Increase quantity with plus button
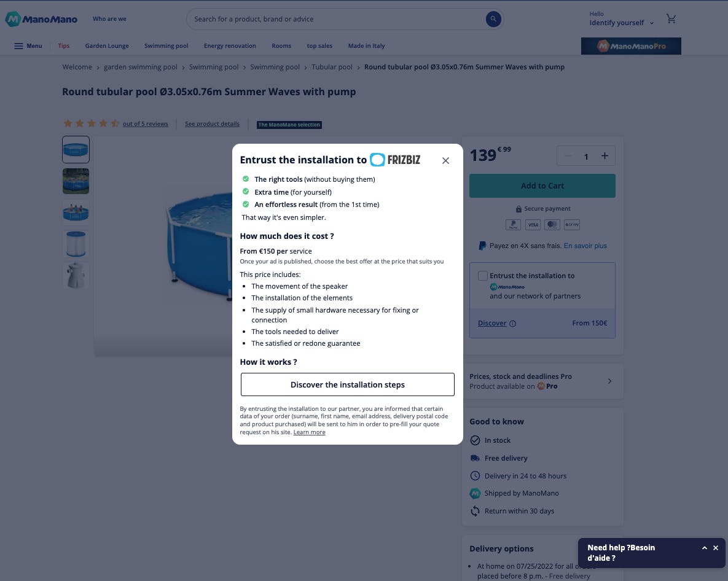Screen dimensions: 728x581 click(x=605, y=156)
